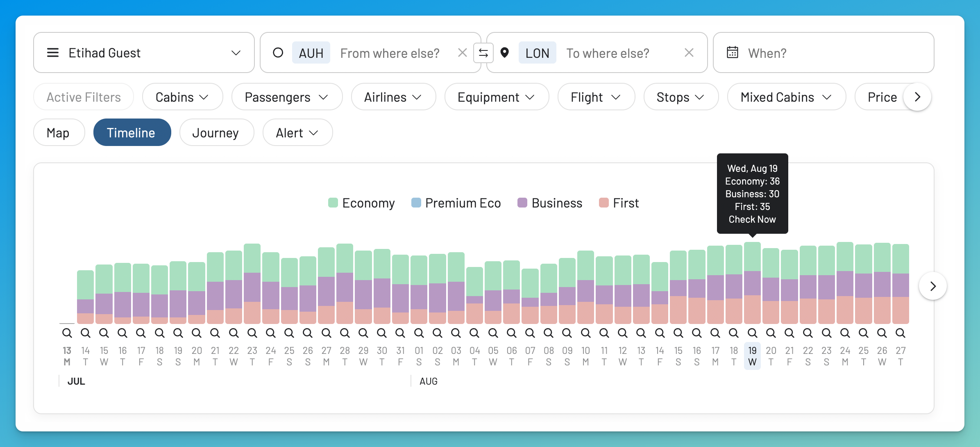Screen dimensions: 980x447
Task: Search flights for August 01 magnifier
Action: tap(419, 333)
